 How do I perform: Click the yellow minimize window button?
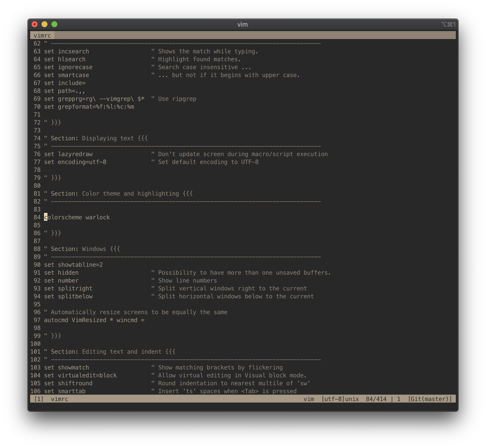(44, 24)
